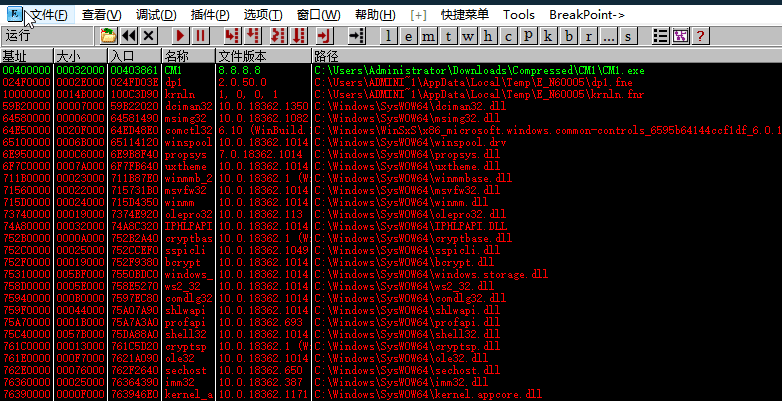
Task: Open the 文件(F) menu
Action: click(49, 15)
